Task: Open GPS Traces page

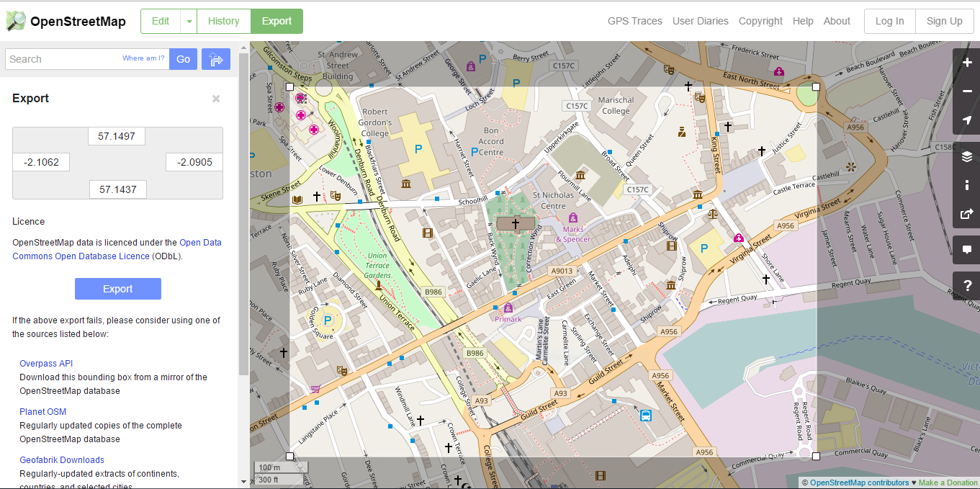Action: (x=635, y=21)
